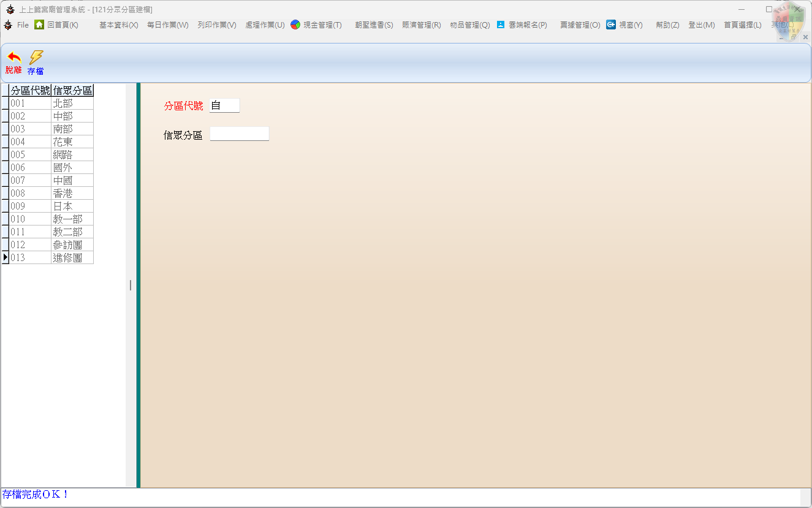Screen dimensions: 812x508
Task: Open the 幫助(Z) menu
Action: point(667,25)
